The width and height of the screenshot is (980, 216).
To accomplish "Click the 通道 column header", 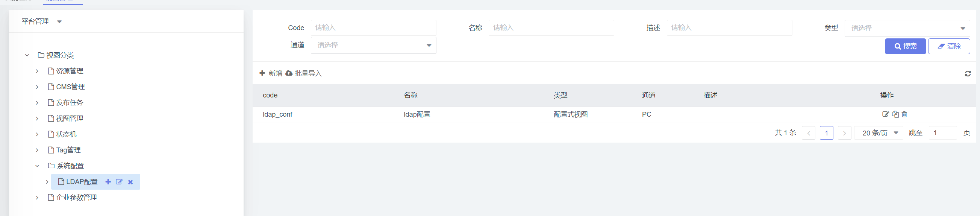I will [649, 95].
